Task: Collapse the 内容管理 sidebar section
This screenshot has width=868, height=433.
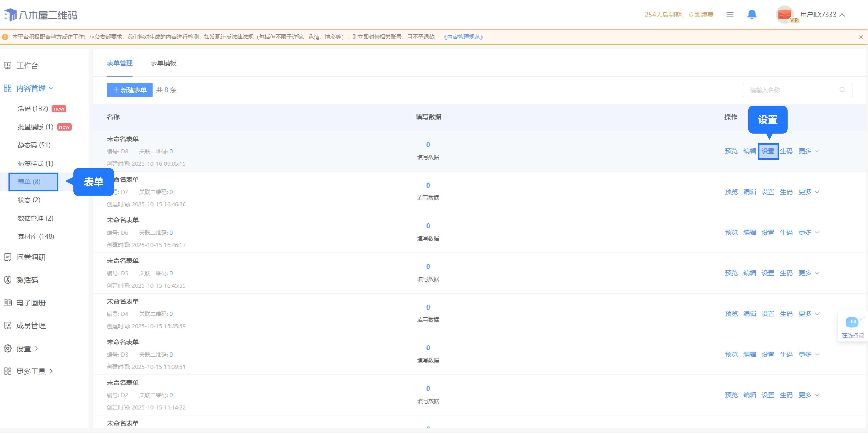Action: point(31,88)
